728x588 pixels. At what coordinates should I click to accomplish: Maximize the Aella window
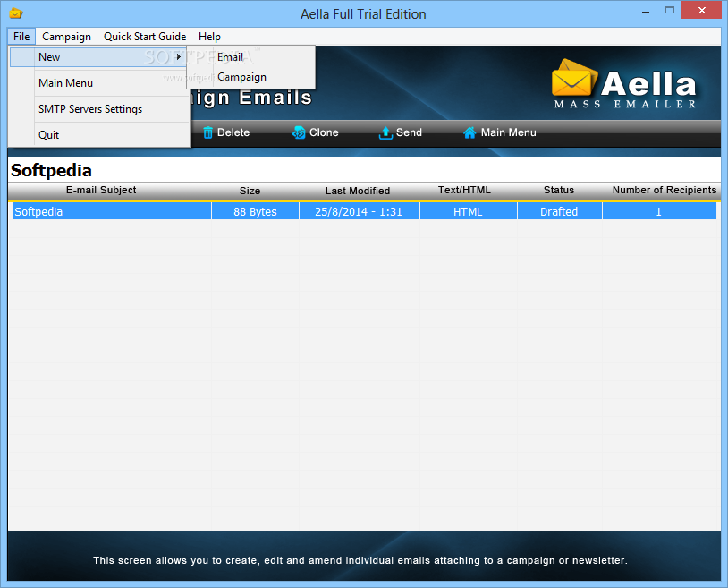pos(670,10)
